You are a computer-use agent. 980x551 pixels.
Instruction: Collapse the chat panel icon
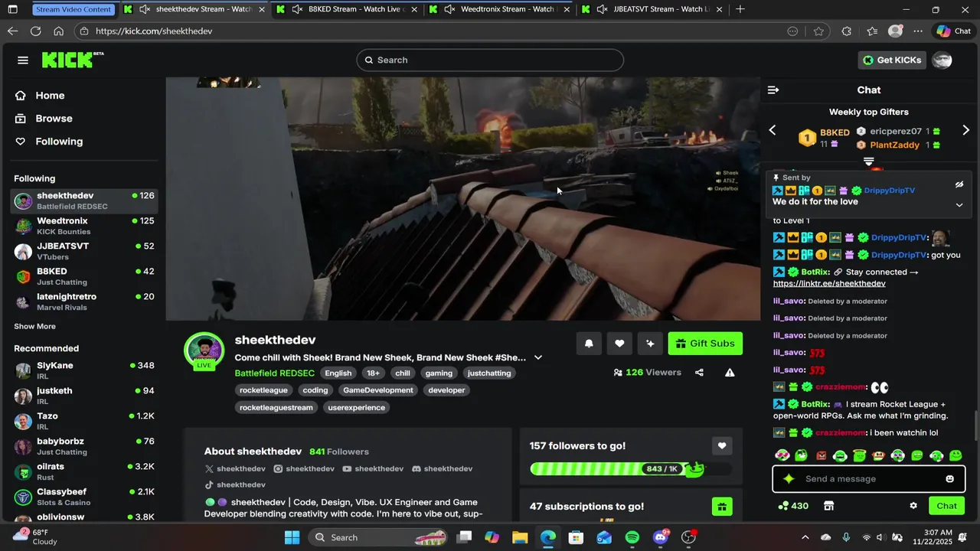pyautogui.click(x=773, y=90)
